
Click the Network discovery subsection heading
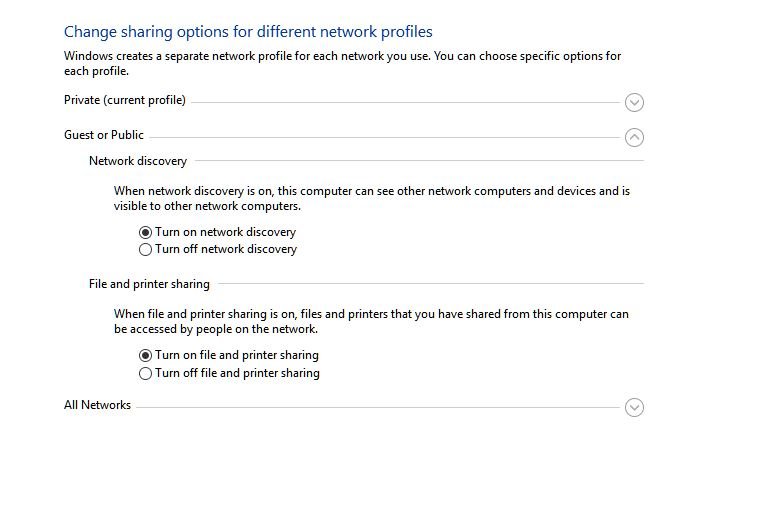point(138,161)
